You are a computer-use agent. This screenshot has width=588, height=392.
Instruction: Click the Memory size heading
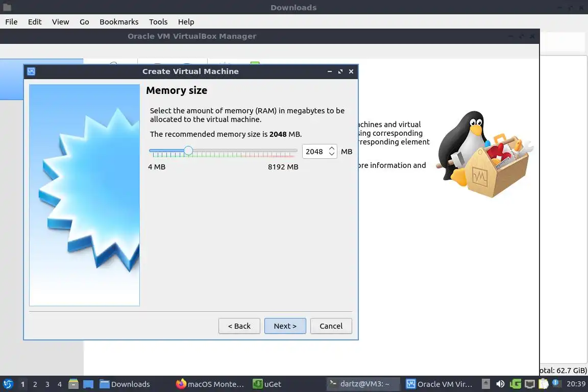pyautogui.click(x=177, y=90)
